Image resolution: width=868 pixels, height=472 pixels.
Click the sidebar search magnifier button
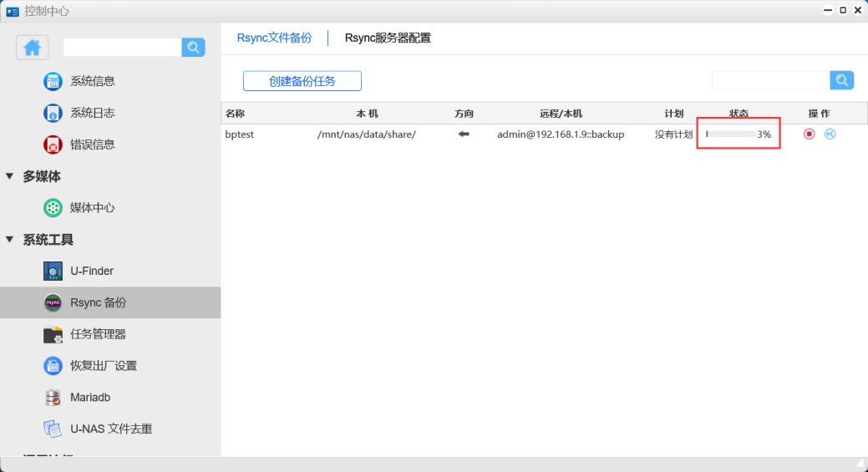coord(193,48)
